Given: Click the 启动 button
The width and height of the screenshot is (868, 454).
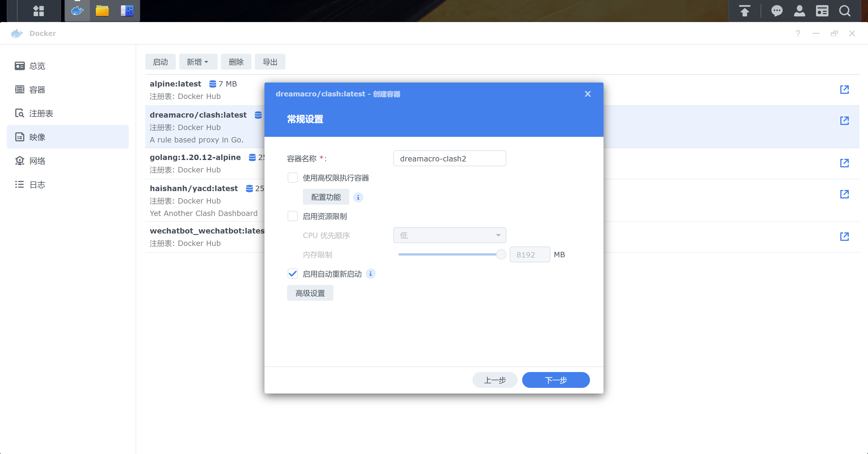Looking at the screenshot, I should [160, 62].
